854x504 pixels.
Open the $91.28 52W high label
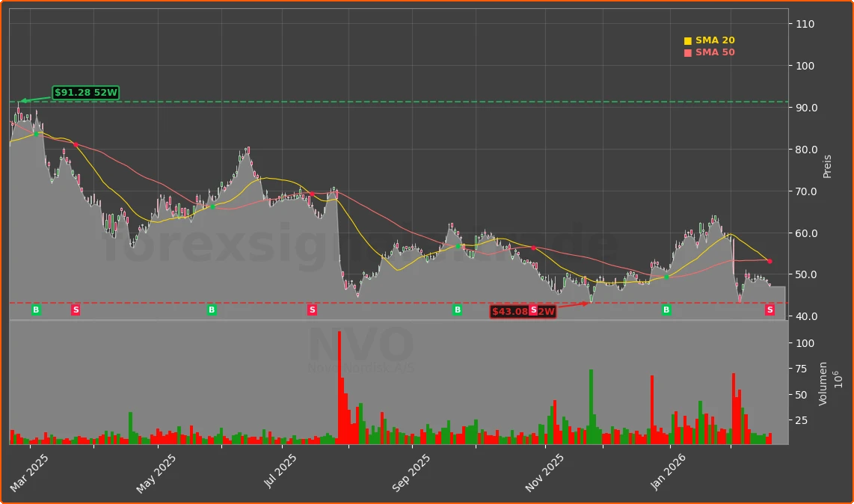85,93
